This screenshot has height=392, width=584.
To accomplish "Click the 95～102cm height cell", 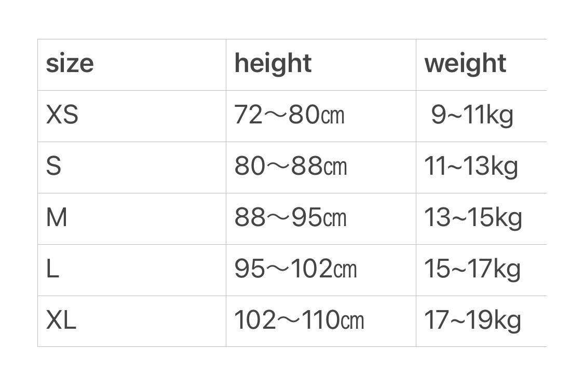I will pos(295,269).
